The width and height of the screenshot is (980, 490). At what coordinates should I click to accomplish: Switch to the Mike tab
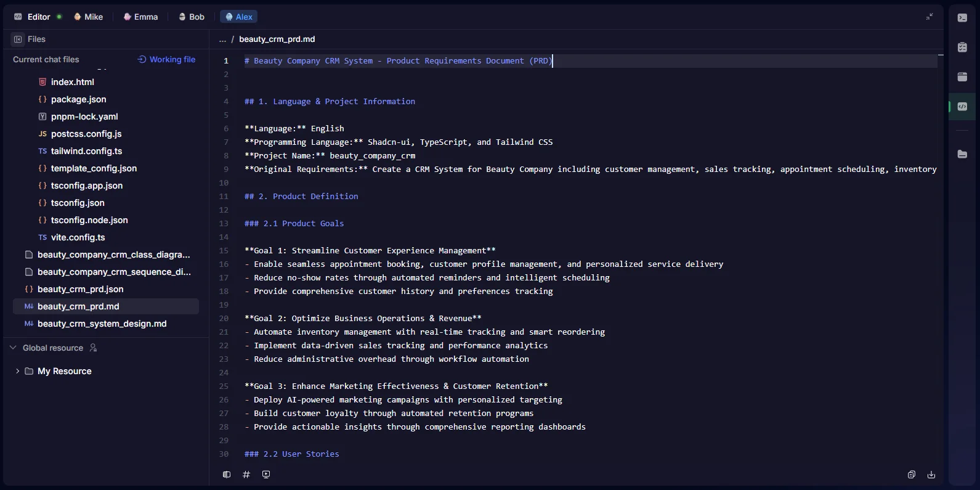[88, 17]
